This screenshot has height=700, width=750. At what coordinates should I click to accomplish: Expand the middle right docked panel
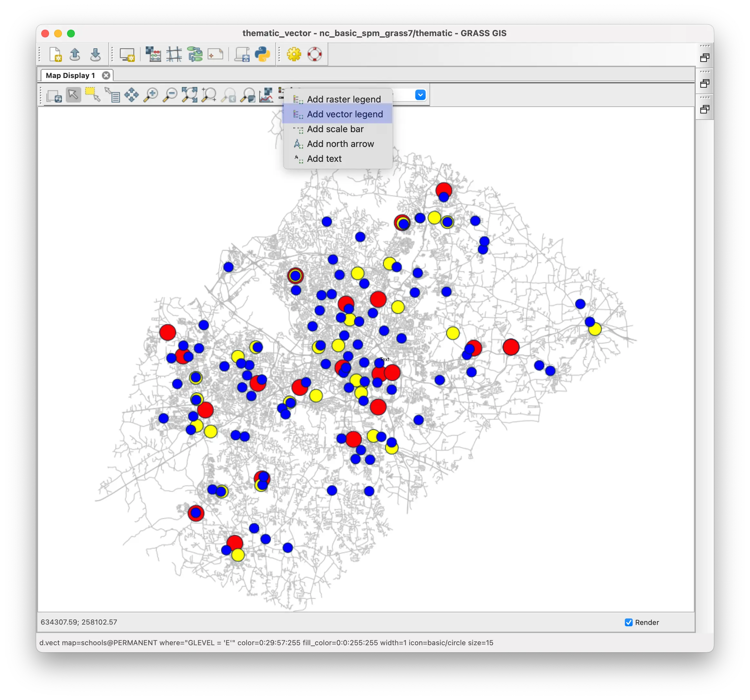(704, 83)
